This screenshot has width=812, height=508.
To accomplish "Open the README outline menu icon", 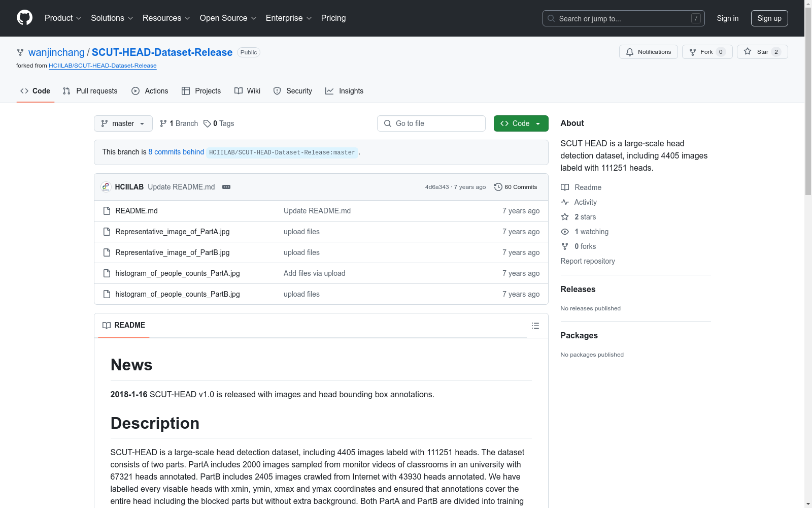I will (535, 326).
